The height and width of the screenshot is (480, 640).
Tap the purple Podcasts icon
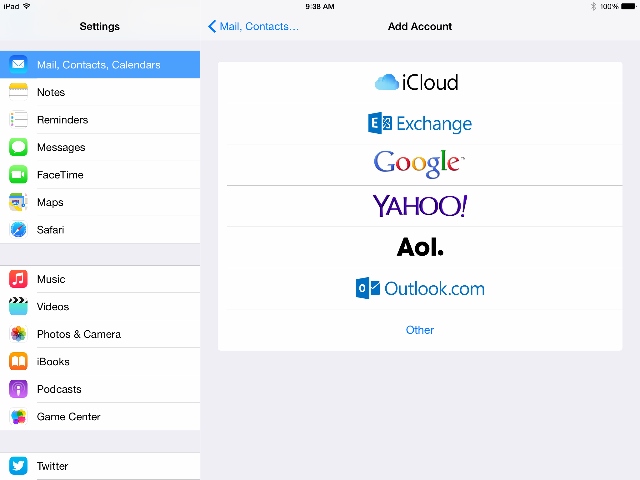point(18,389)
